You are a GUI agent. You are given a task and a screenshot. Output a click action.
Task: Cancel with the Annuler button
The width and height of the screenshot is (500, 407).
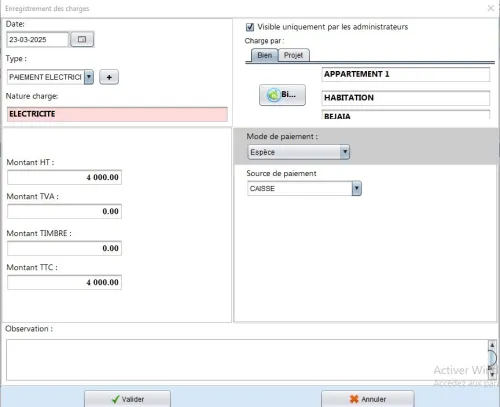[x=368, y=399]
